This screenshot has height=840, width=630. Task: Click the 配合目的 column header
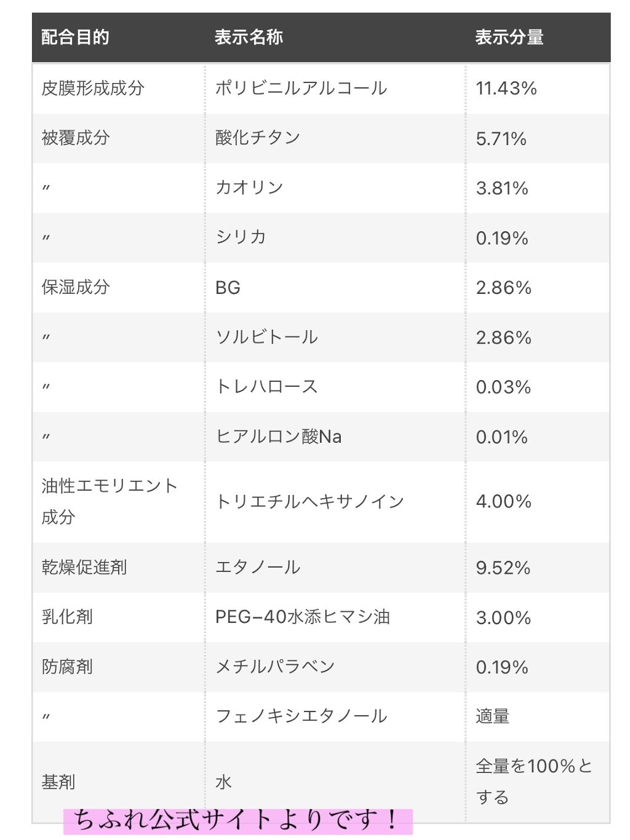pos(76,38)
